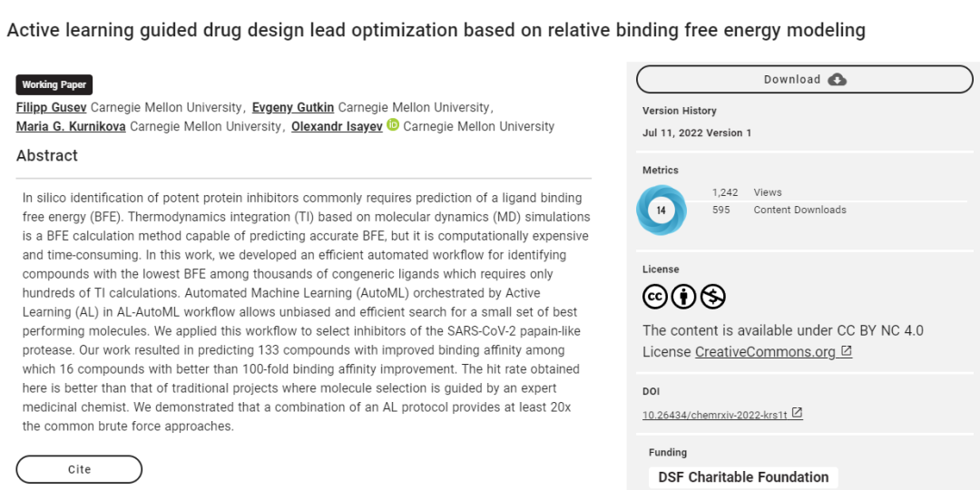The height and width of the screenshot is (490, 980).
Task: Click the Attribution (BY) license icon
Action: [684, 297]
